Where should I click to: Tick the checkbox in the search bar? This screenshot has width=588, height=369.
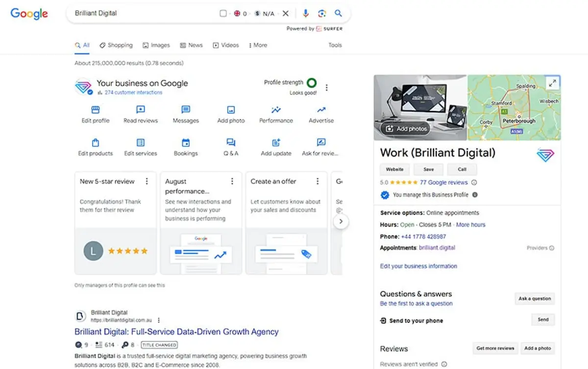pyautogui.click(x=223, y=13)
